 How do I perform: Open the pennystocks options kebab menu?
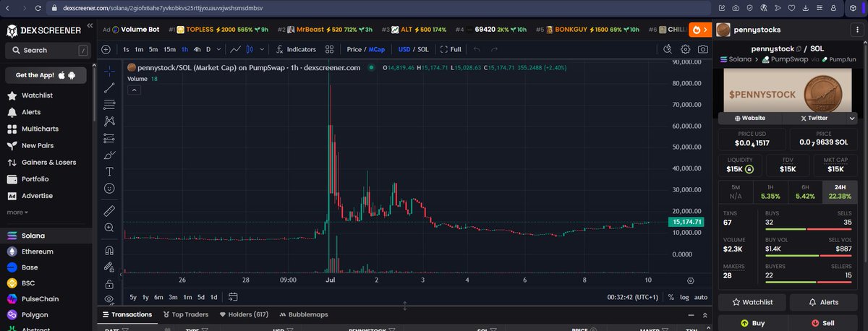point(858,30)
